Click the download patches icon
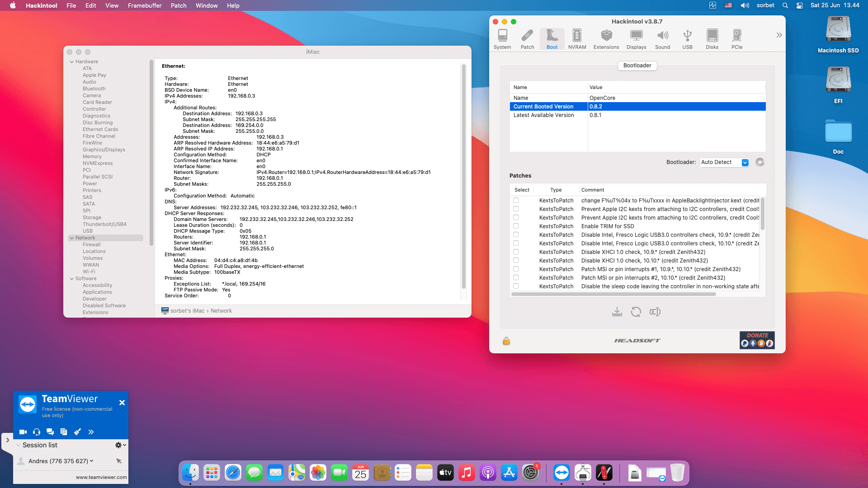This screenshot has height=488, width=868. (x=617, y=312)
